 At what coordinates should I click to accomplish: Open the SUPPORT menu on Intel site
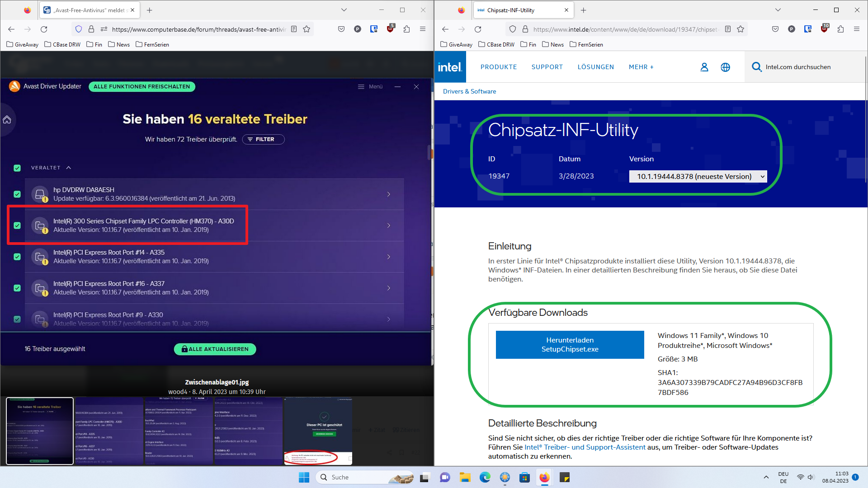tap(547, 67)
